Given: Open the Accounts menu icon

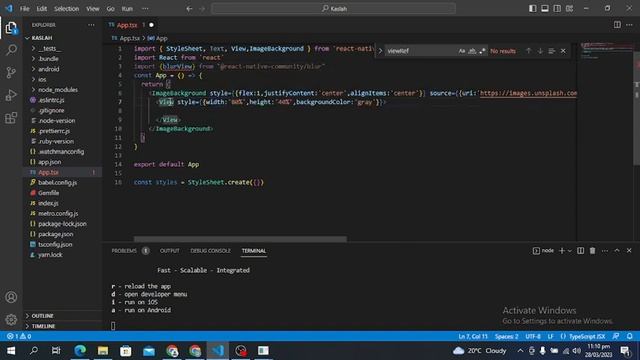Looking at the screenshot, I should click(11, 297).
